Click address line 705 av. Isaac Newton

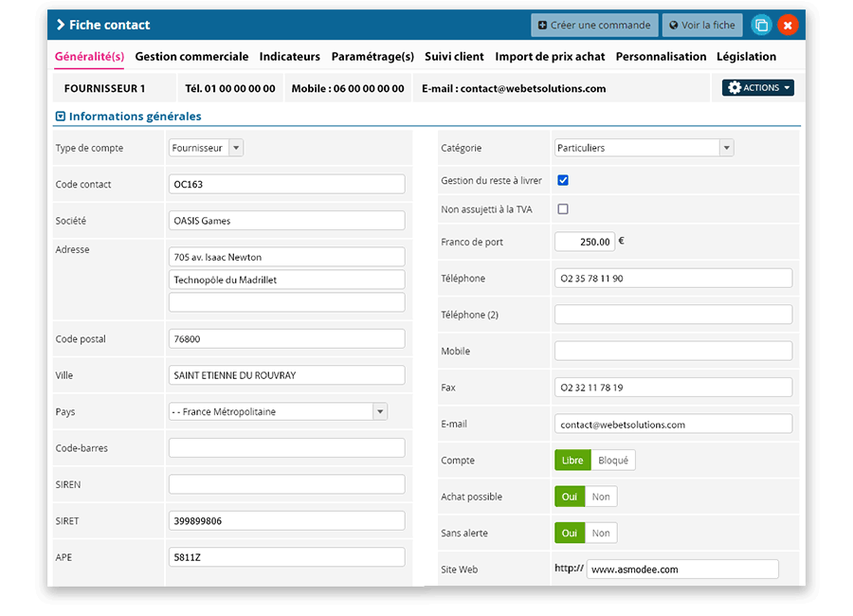286,257
